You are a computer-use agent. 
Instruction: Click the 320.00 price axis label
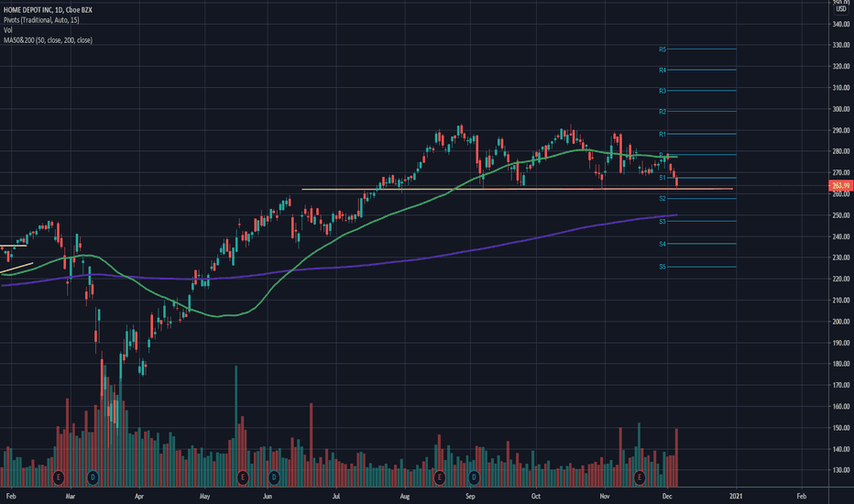841,67
